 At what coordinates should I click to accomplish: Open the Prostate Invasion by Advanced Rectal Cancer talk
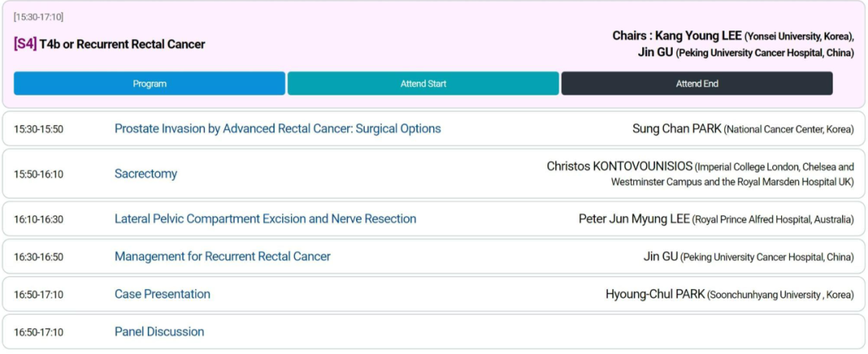(x=277, y=128)
